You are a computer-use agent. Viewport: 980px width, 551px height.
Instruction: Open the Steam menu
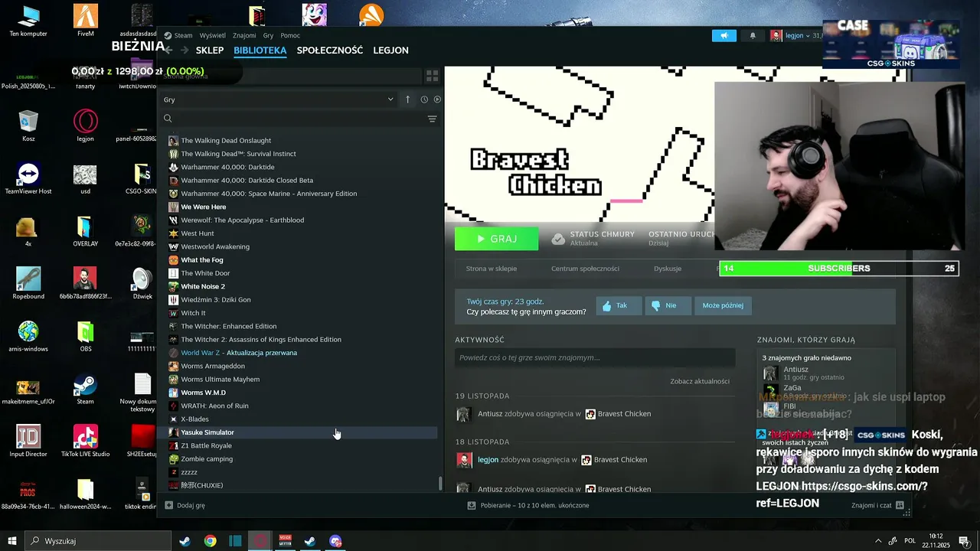pyautogui.click(x=183, y=35)
